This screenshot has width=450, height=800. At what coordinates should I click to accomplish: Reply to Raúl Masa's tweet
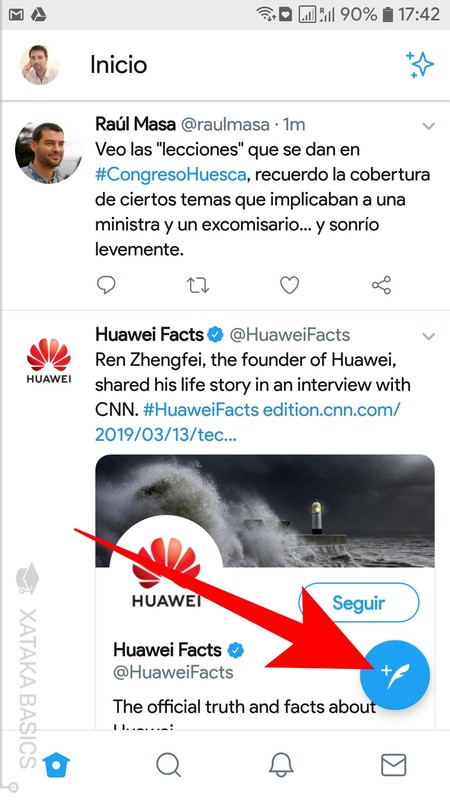tap(106, 285)
